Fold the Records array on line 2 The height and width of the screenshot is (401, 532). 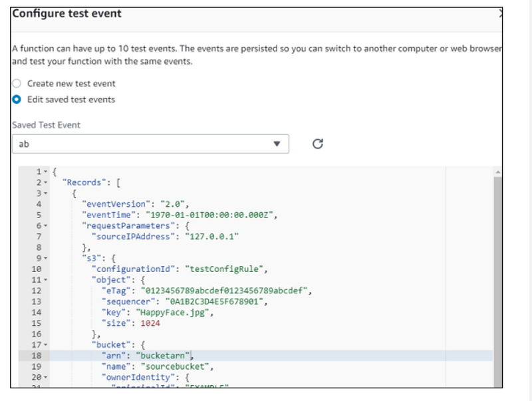46,182
